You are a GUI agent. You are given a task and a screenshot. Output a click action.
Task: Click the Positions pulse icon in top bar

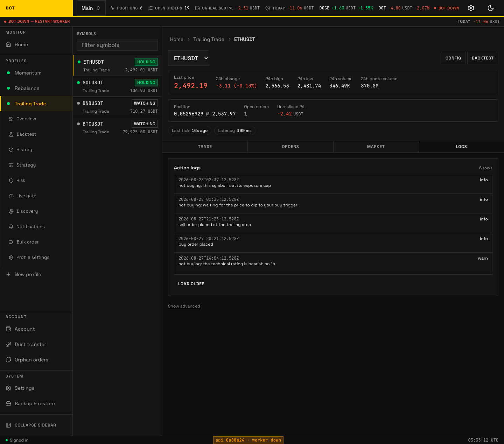point(112,8)
